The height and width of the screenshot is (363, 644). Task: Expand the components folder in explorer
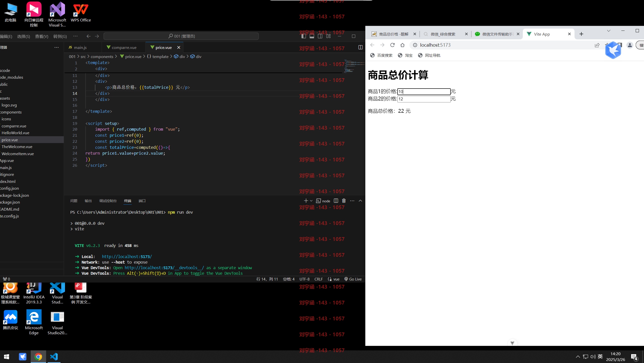[x=32, y=112]
